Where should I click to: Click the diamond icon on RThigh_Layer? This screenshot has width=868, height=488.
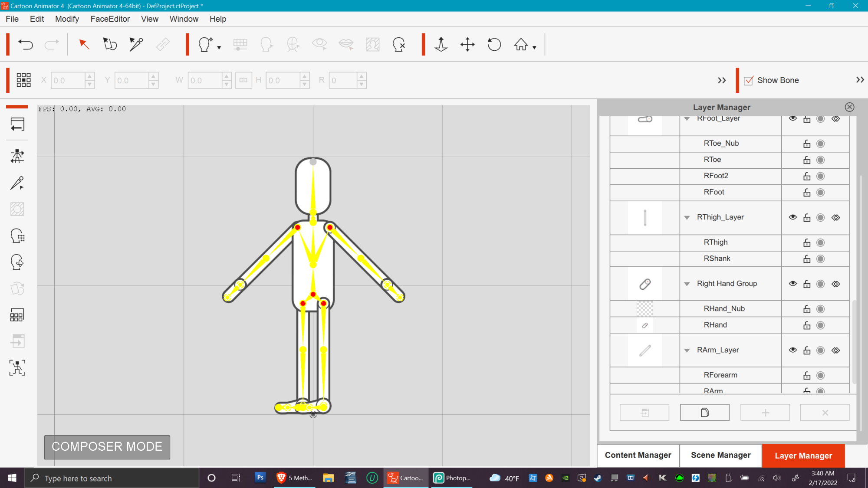835,217
